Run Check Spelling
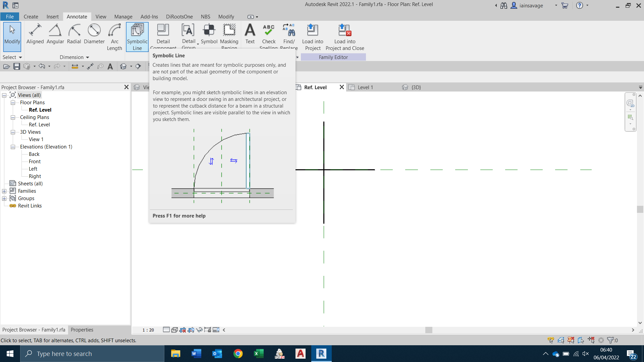 pyautogui.click(x=269, y=35)
